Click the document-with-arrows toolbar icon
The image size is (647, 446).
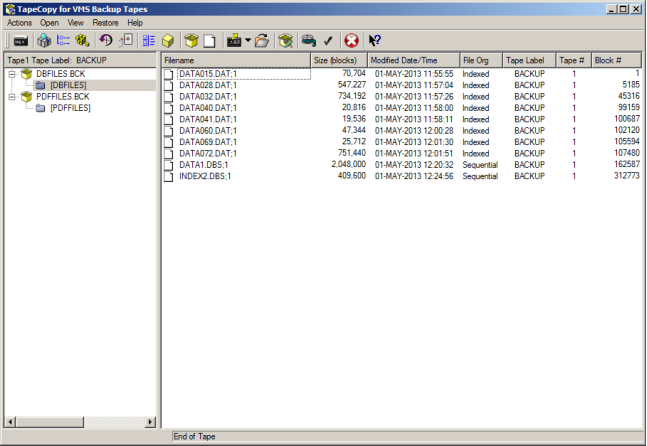[x=126, y=40]
